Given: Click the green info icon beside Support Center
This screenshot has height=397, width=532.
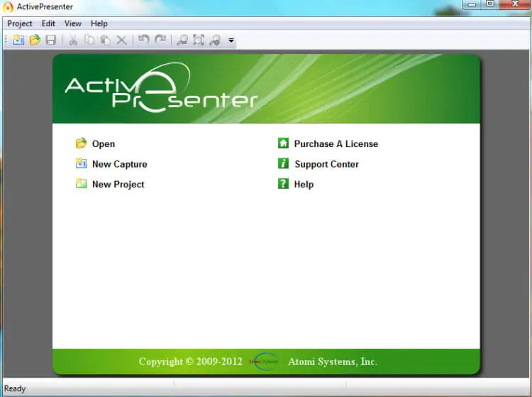Looking at the screenshot, I should tap(283, 163).
